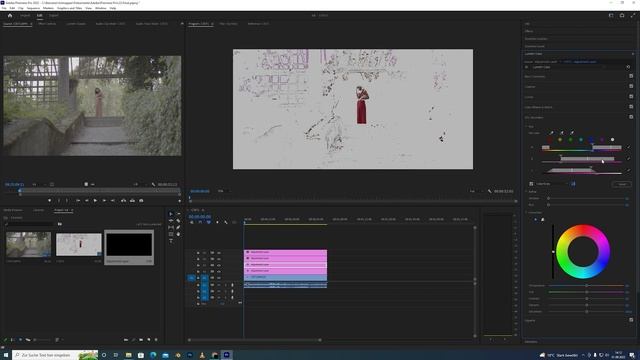The width and height of the screenshot is (640, 360).
Task: Toggle the Color Wheels & Match checkbox
Action: 631,107
